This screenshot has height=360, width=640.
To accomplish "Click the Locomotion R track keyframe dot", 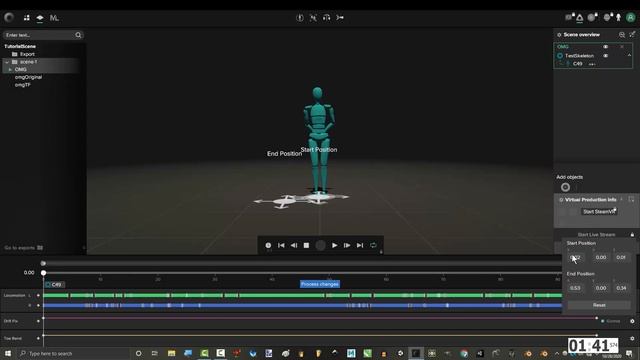I will click(x=38, y=305).
